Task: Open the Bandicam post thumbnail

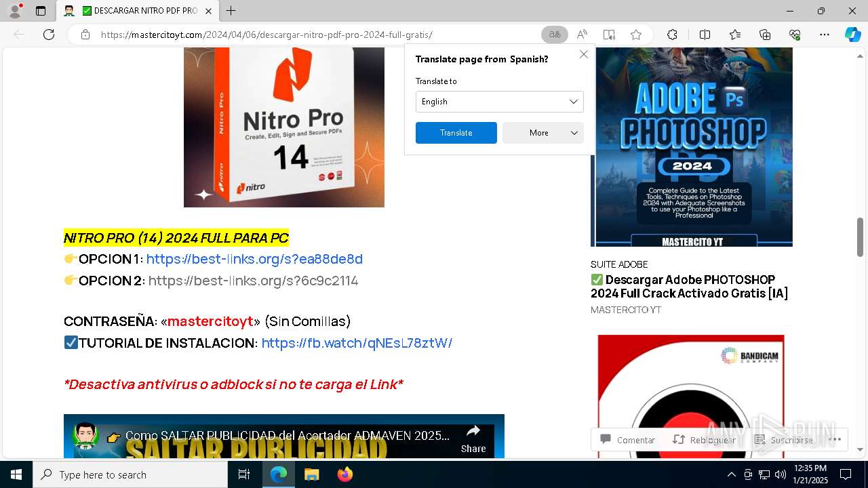Action: (x=691, y=396)
